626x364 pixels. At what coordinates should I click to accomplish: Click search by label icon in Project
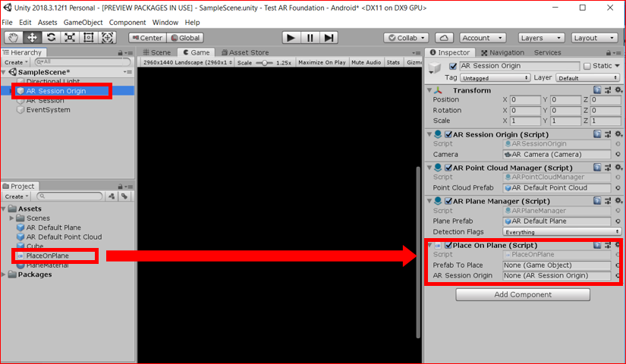point(124,196)
